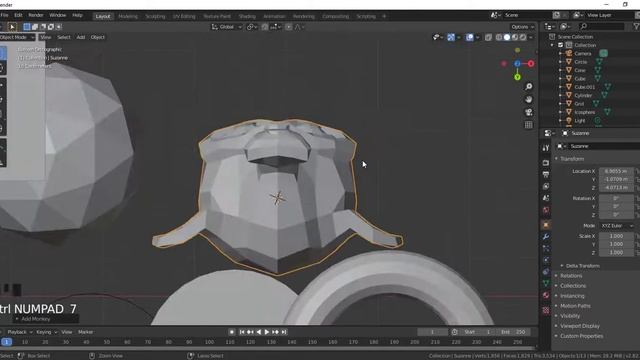Open the timeline Playback menu
The height and width of the screenshot is (360, 640).
point(19,332)
